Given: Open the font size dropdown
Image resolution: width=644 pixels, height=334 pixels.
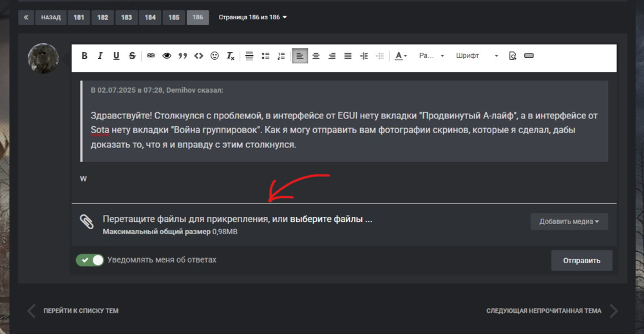Looking at the screenshot, I should click(x=431, y=56).
